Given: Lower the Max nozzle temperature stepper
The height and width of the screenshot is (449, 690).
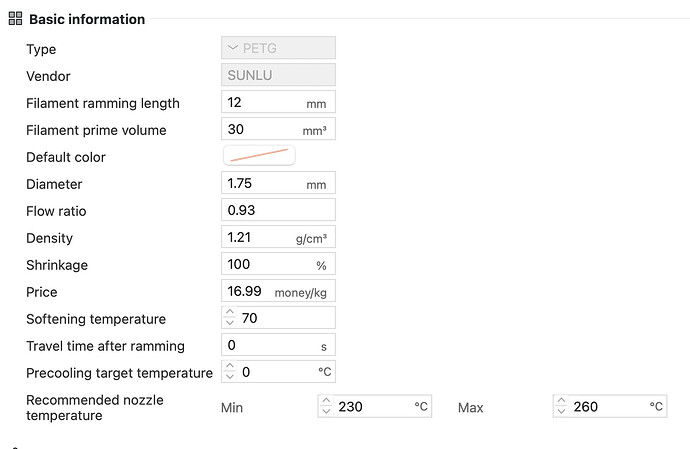Looking at the screenshot, I should (562, 412).
